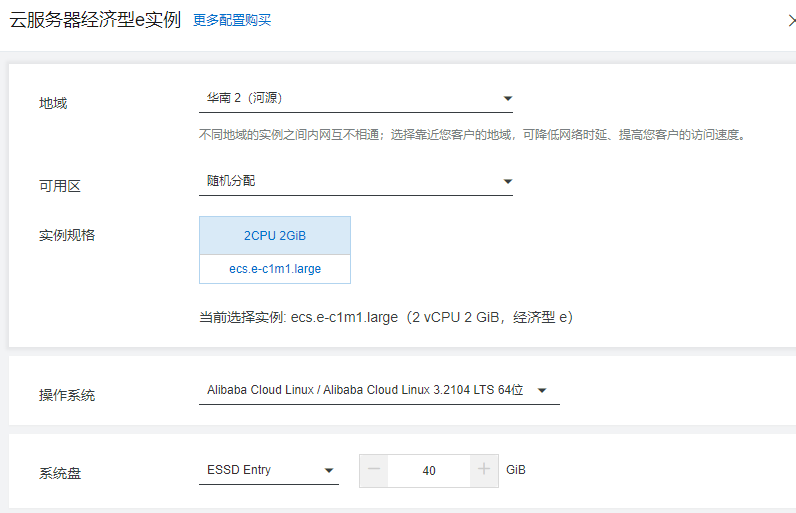Screen dimensions: 796x513
Task: Click the GiB unit next to disk size
Action: pyautogui.click(x=516, y=470)
